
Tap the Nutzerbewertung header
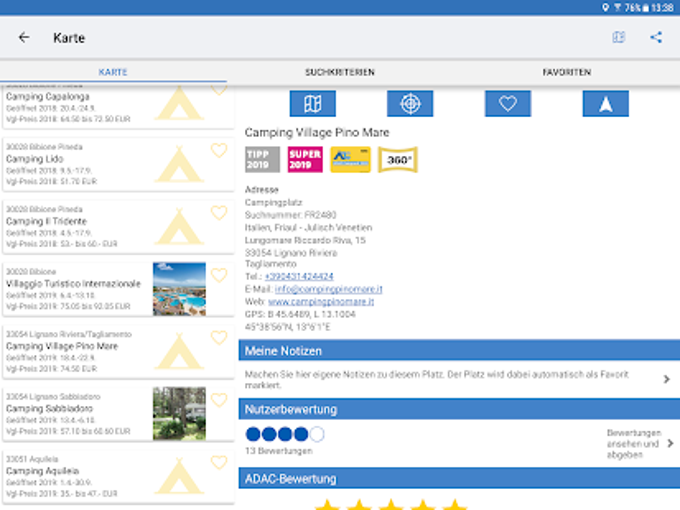(459, 409)
